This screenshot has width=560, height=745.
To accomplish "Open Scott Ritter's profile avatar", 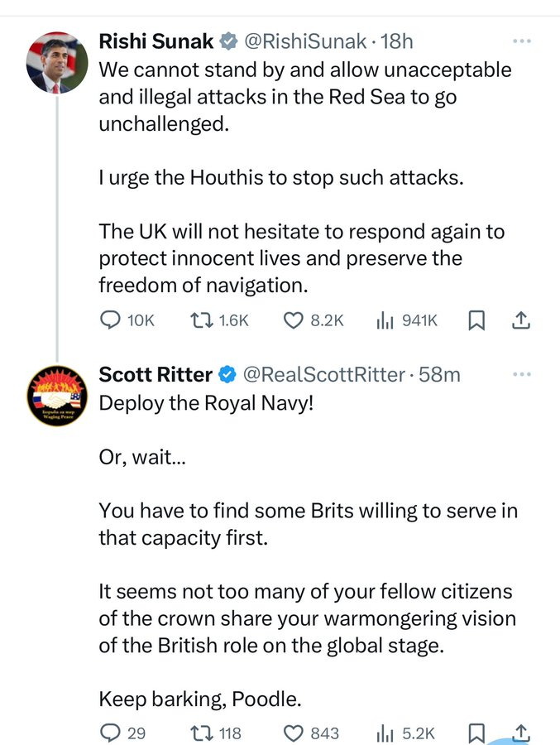I will tap(57, 395).
